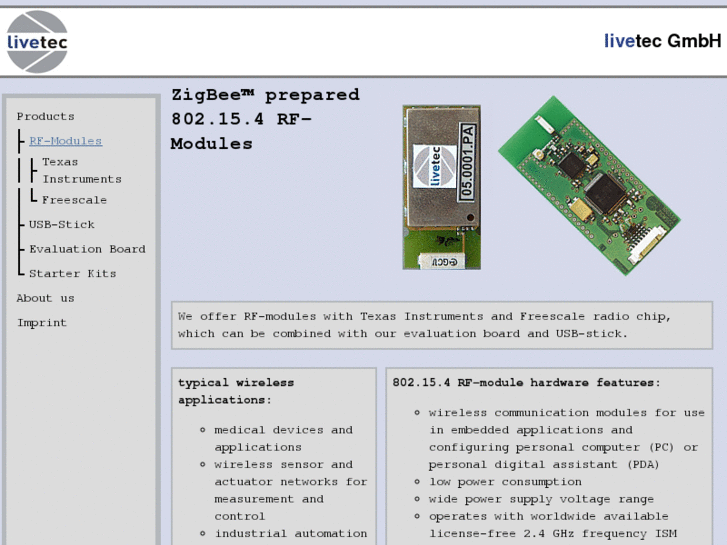Open the About us page
This screenshot has height=545, width=727.
pos(45,298)
